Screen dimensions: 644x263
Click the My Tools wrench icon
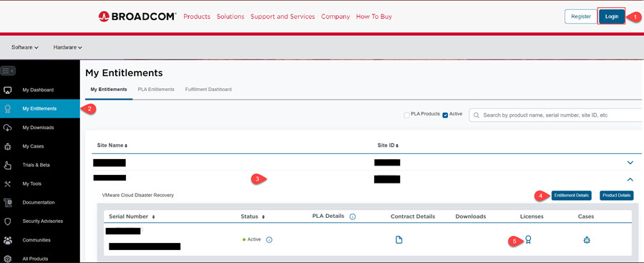[7, 183]
